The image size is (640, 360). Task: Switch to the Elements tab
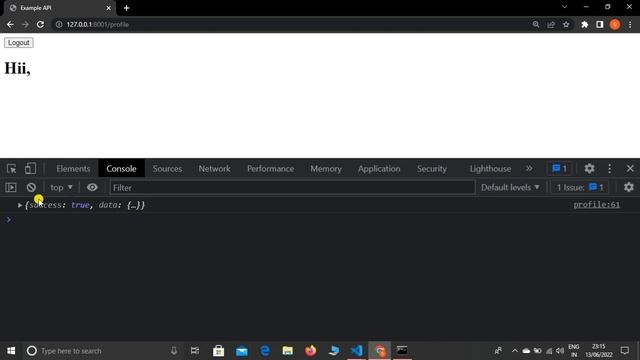pyautogui.click(x=73, y=169)
